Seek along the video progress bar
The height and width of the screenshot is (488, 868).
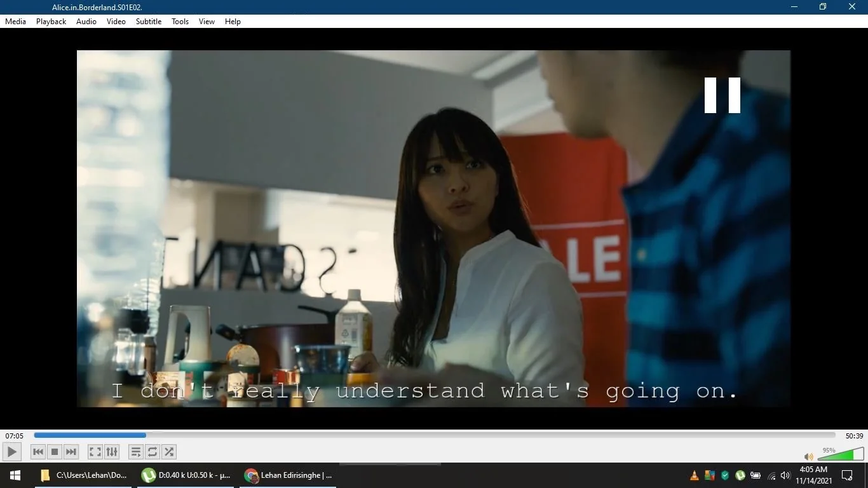pos(435,435)
